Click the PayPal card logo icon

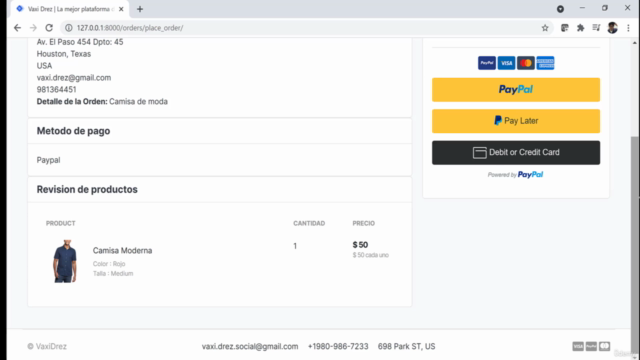[487, 63]
